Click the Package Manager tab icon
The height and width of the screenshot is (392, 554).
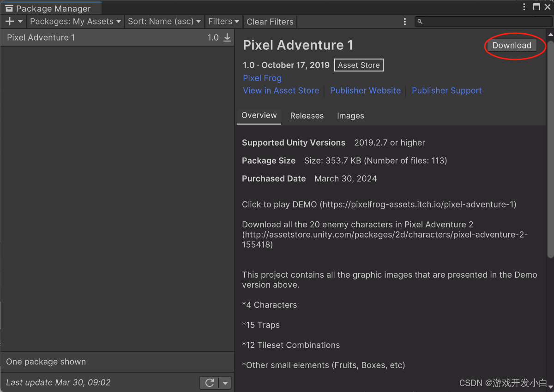9,8
